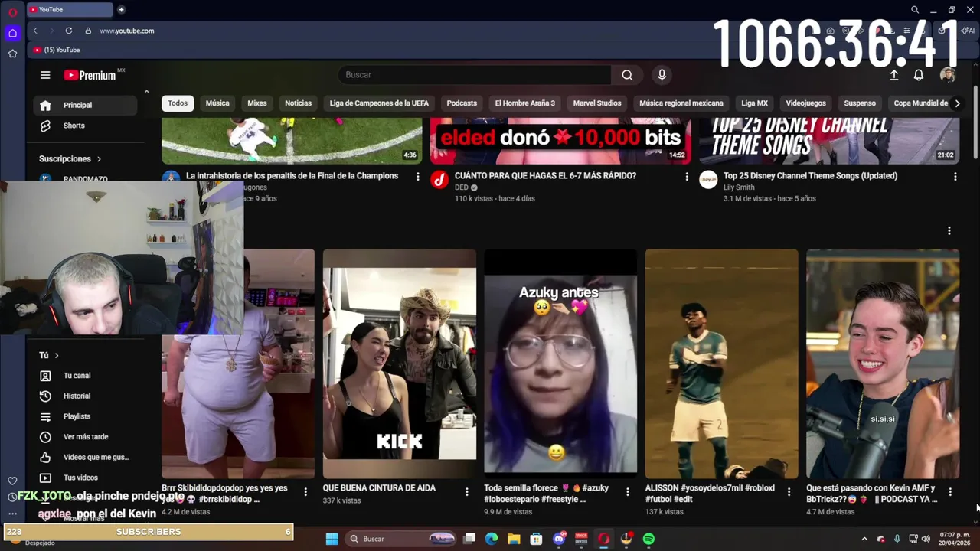Viewport: 980px width, 551px height.
Task: Play the ALISSON football short thumbnail
Action: click(721, 364)
